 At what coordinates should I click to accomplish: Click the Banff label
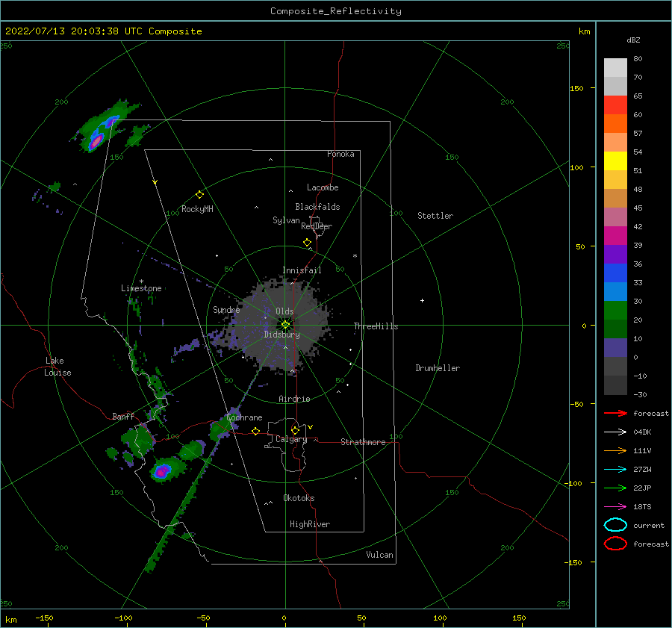tap(123, 416)
